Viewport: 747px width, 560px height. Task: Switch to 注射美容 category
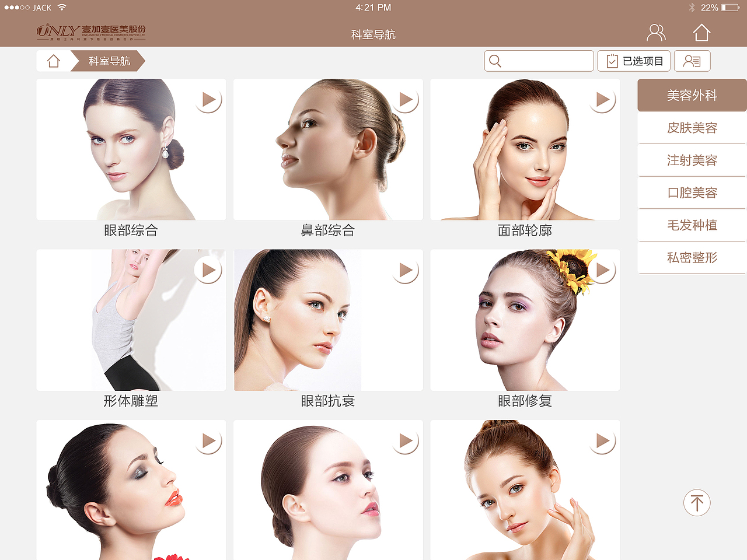coord(692,160)
